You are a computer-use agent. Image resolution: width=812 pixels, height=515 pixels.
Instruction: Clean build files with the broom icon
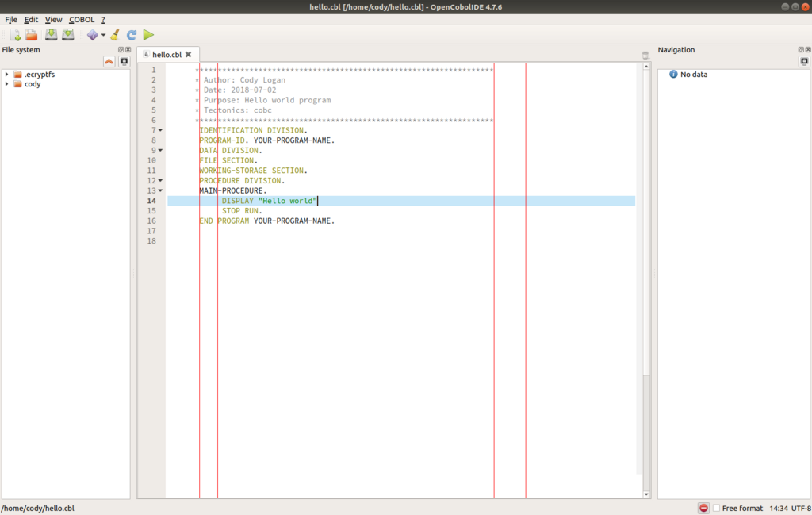[x=115, y=35]
